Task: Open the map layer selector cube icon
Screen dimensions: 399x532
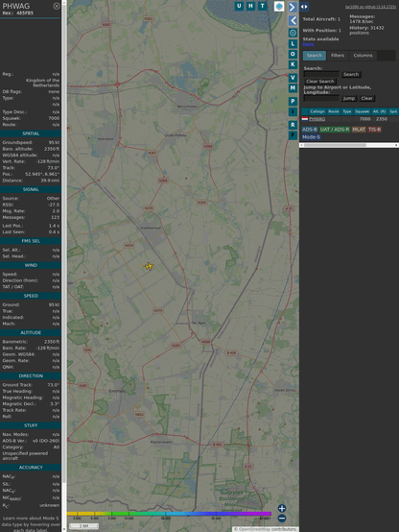Action: 279,6
